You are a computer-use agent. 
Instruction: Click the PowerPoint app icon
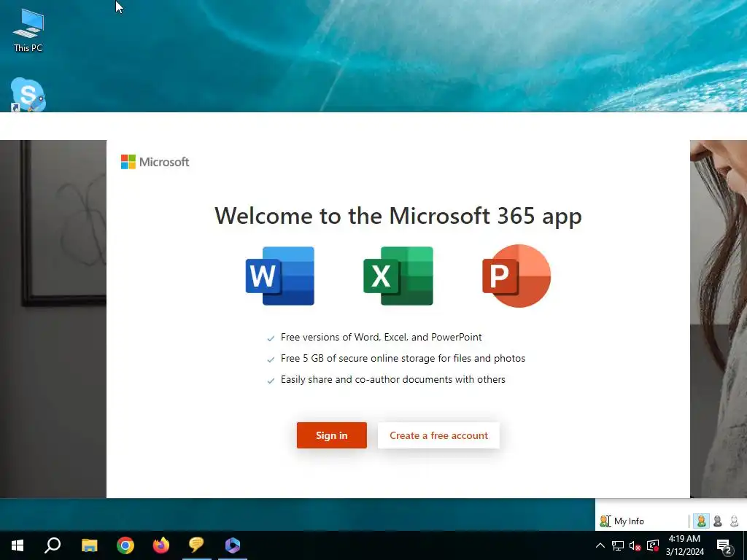coord(516,276)
